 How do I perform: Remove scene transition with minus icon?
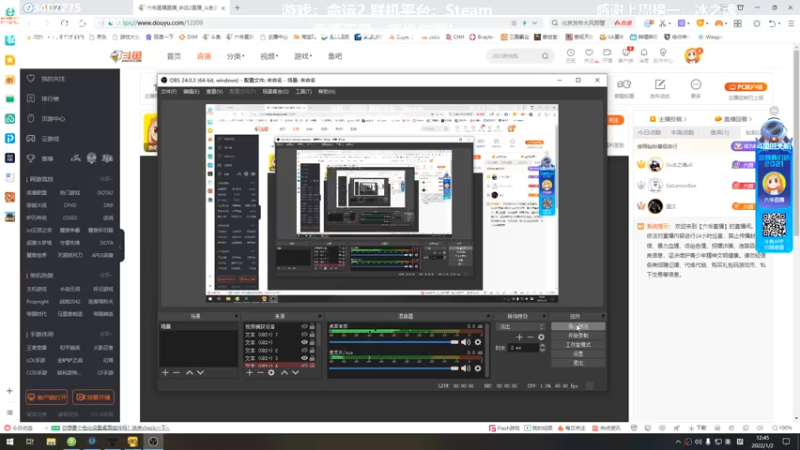(x=531, y=337)
